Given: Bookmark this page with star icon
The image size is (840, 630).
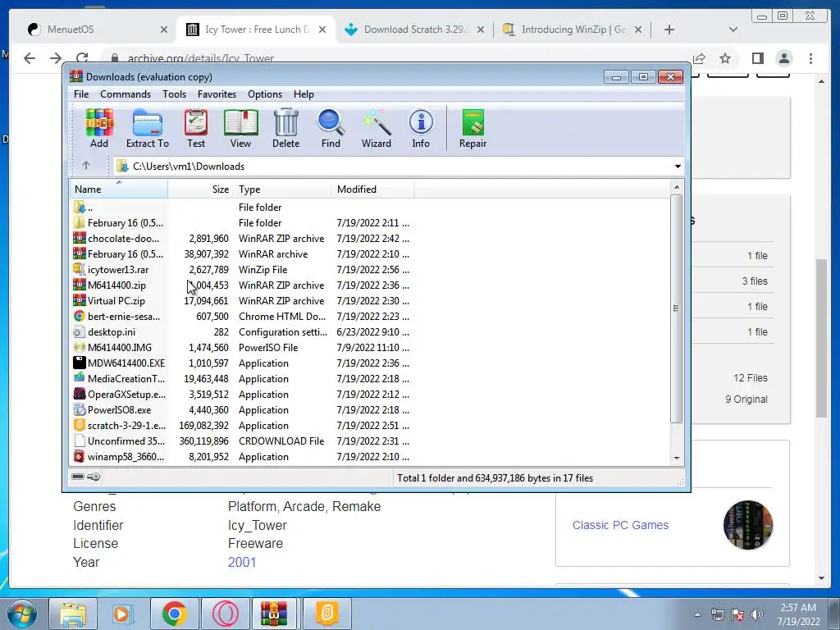Looking at the screenshot, I should click(725, 58).
